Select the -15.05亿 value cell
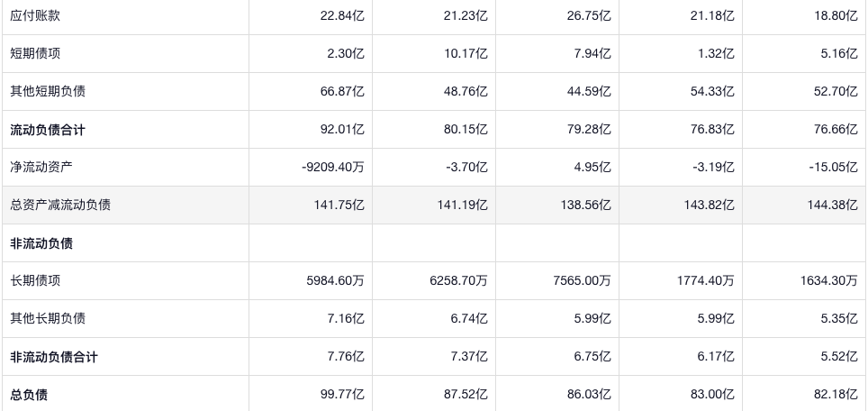Viewport: 868px width, 411px height. pos(832,167)
